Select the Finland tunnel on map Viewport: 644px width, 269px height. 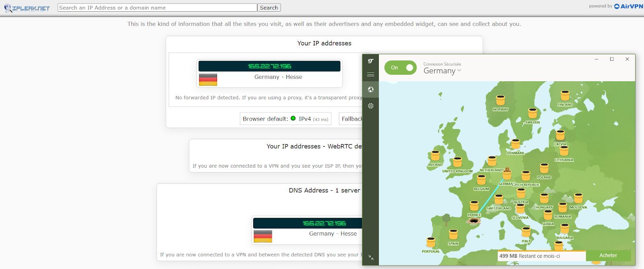pos(565,96)
